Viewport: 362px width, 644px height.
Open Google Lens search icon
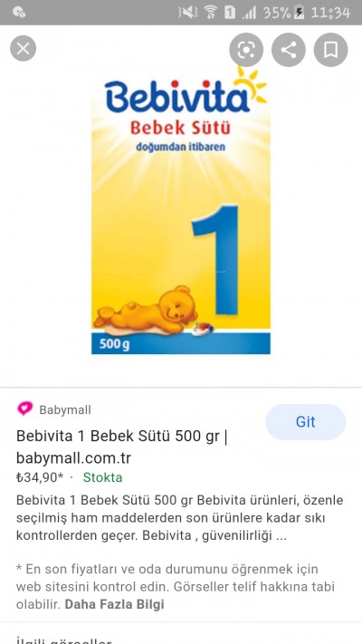[x=246, y=50]
